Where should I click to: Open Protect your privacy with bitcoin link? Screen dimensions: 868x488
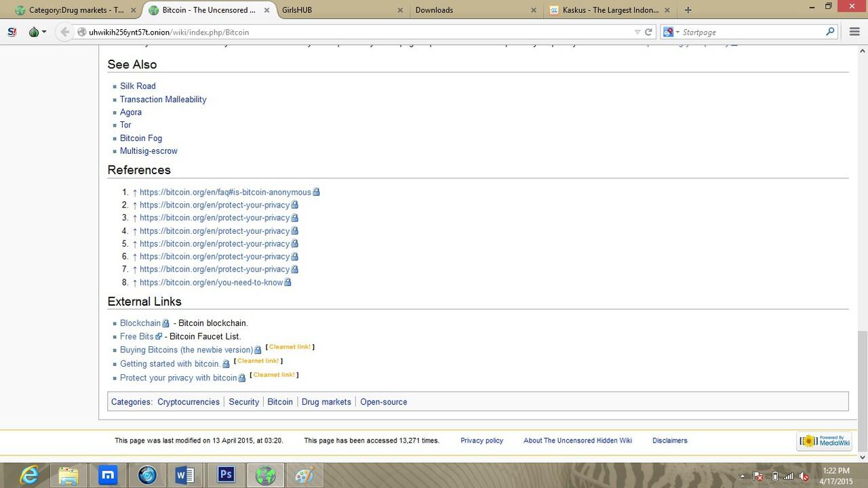[x=178, y=378]
